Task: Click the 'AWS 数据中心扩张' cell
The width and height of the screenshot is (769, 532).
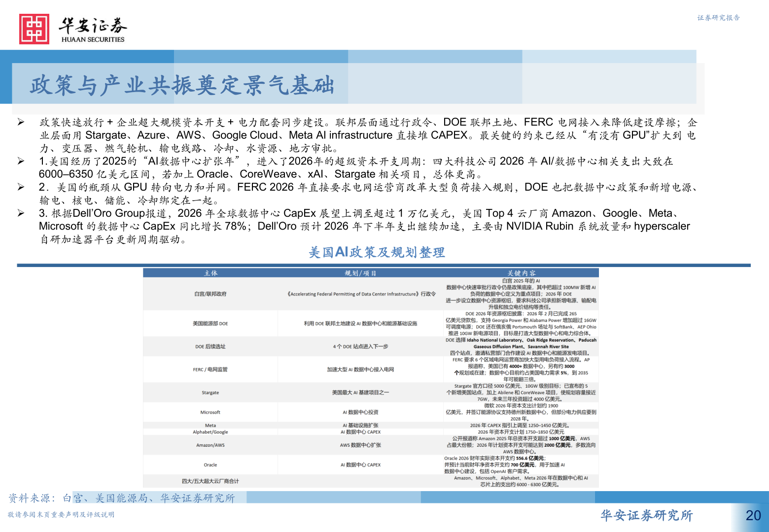Action: click(360, 445)
